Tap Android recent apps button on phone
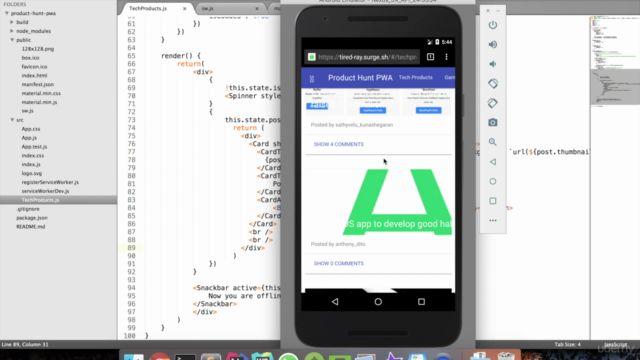The width and height of the screenshot is (640, 360). [x=421, y=302]
